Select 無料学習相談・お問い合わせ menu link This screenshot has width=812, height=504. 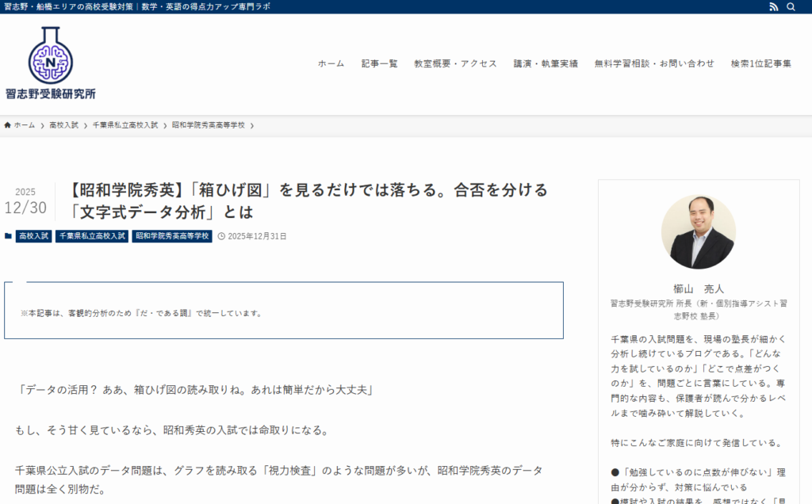[654, 63]
